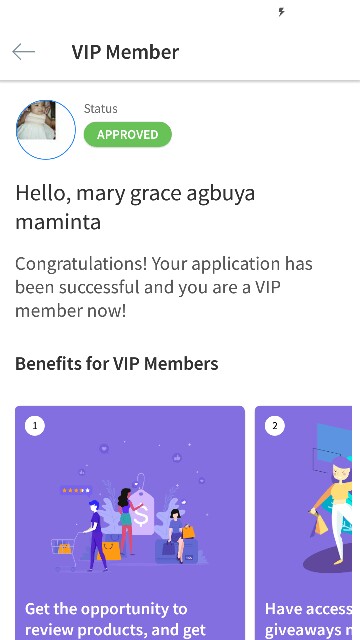Click the Congratulations application message
The height and width of the screenshot is (640, 360).
pyautogui.click(x=164, y=287)
